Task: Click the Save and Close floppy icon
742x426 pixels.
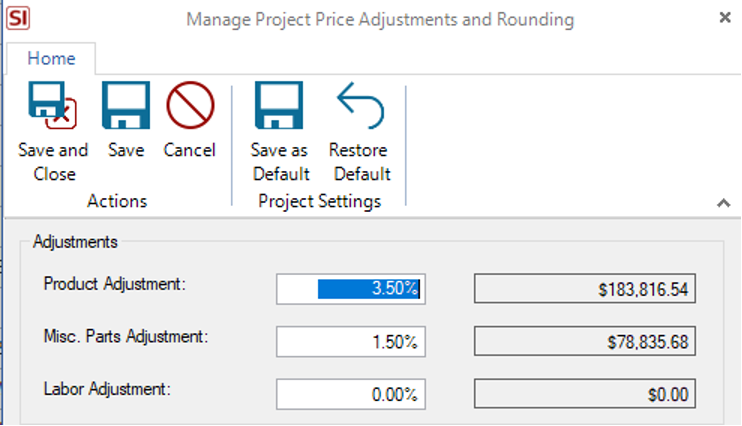Action: [x=53, y=105]
